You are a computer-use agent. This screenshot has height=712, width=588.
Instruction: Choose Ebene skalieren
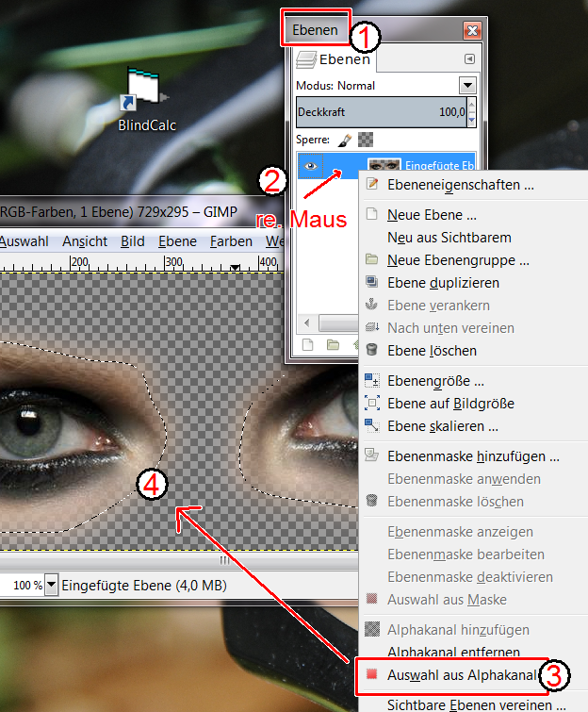(473, 426)
